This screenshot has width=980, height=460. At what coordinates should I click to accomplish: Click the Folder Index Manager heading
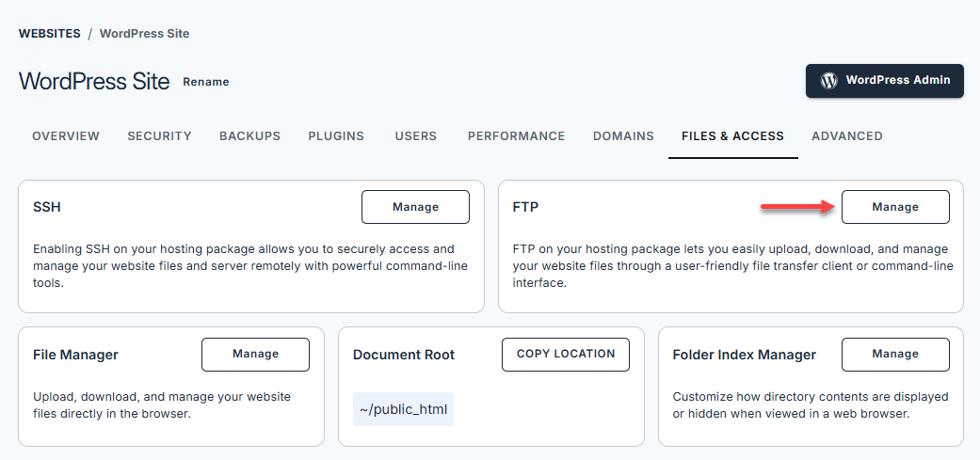pyautogui.click(x=745, y=356)
